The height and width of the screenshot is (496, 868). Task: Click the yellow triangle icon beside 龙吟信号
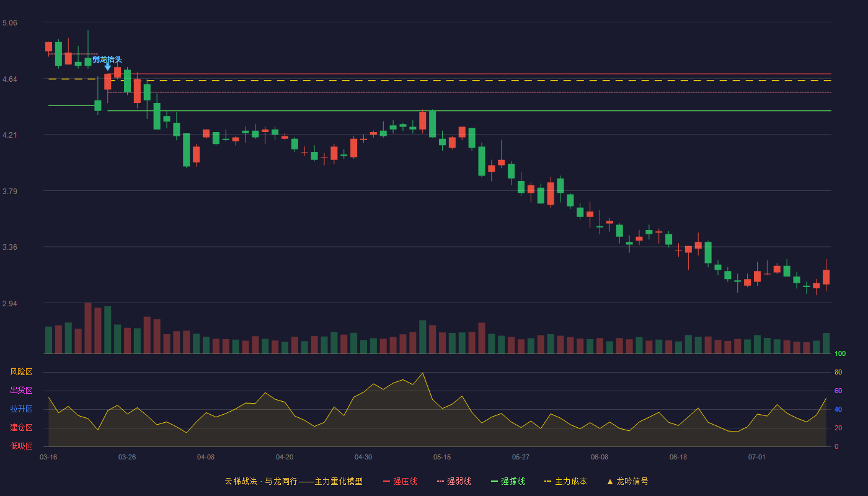(610, 482)
